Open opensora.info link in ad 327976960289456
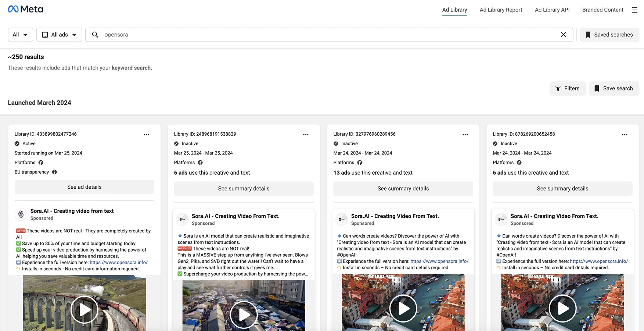Viewport: 644px width, 331px height. (439, 261)
